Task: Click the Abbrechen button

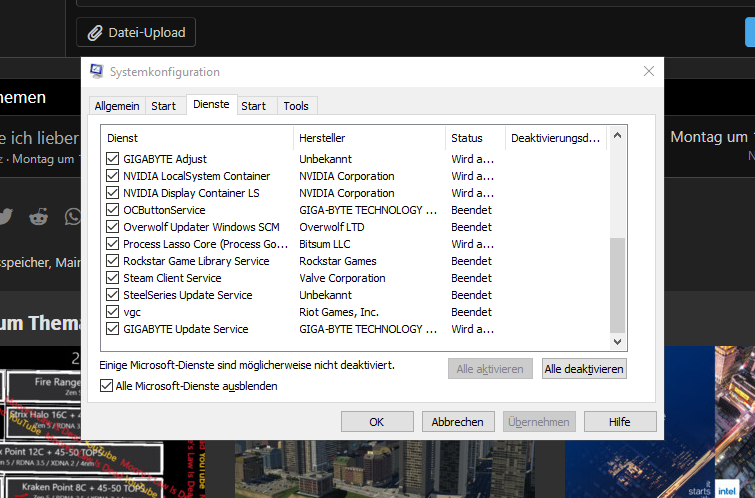Action: (458, 422)
